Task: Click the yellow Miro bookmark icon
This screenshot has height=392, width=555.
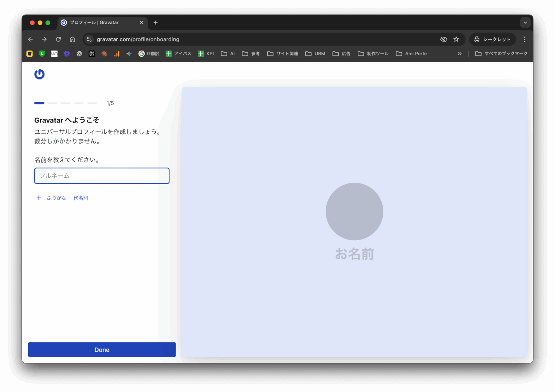Action: [x=30, y=53]
